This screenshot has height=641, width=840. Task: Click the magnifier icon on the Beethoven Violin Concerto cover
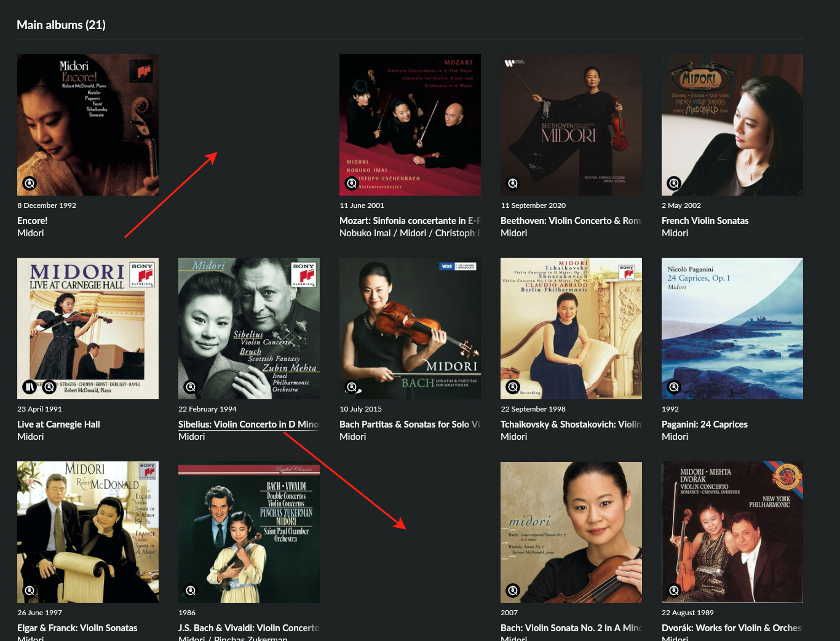(x=513, y=183)
